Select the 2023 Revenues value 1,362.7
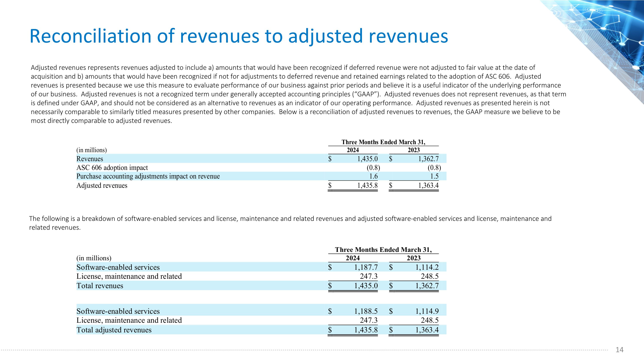Screen dimensions: 644x362 [428, 159]
